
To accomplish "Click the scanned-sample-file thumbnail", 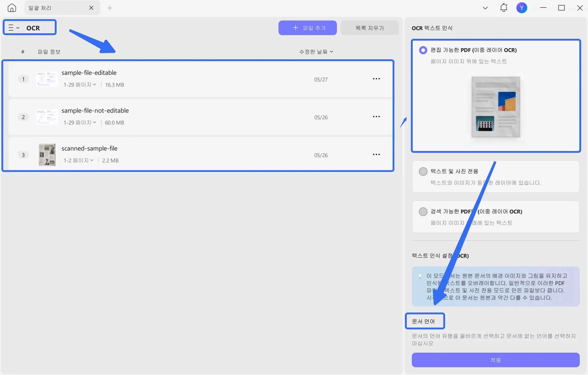I will coord(47,155).
